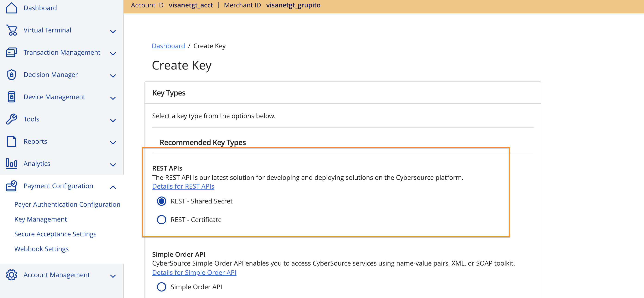Click the Tools wrench icon

click(x=12, y=119)
